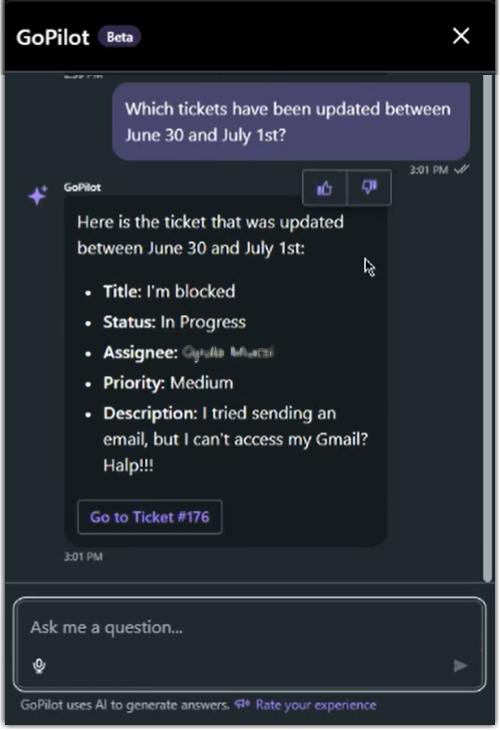Click the blurred Assignee name
The image size is (500, 730).
coord(228,352)
